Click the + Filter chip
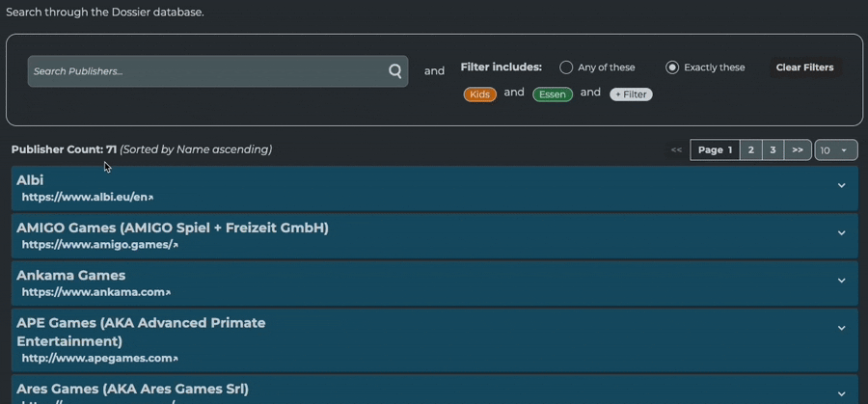868x404 pixels. (x=631, y=94)
